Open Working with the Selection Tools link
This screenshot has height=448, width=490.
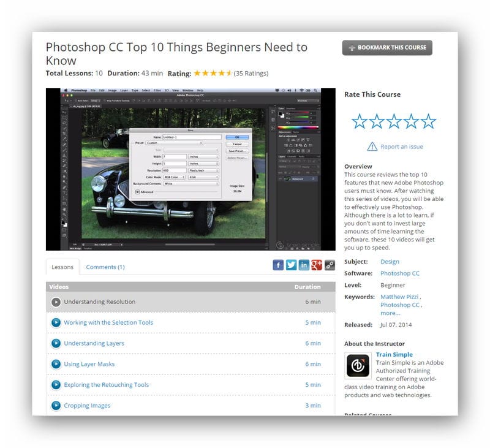pos(108,322)
